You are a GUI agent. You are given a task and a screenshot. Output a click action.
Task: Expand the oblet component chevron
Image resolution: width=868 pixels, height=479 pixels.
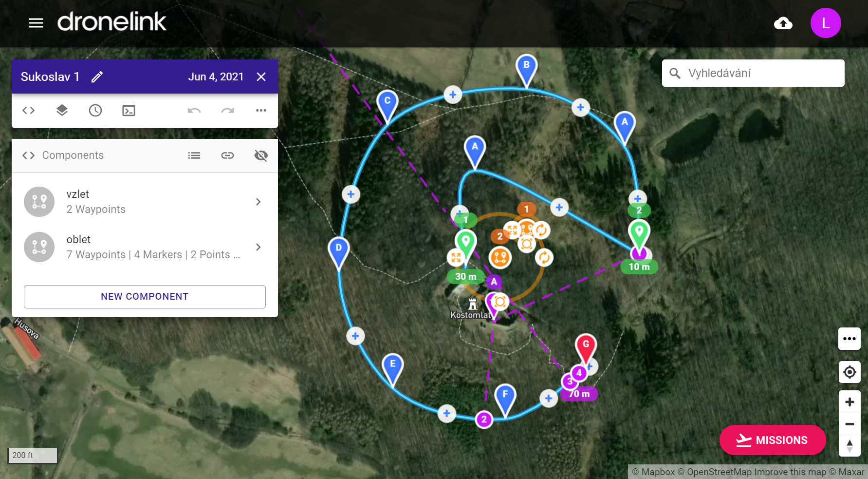[x=259, y=247]
